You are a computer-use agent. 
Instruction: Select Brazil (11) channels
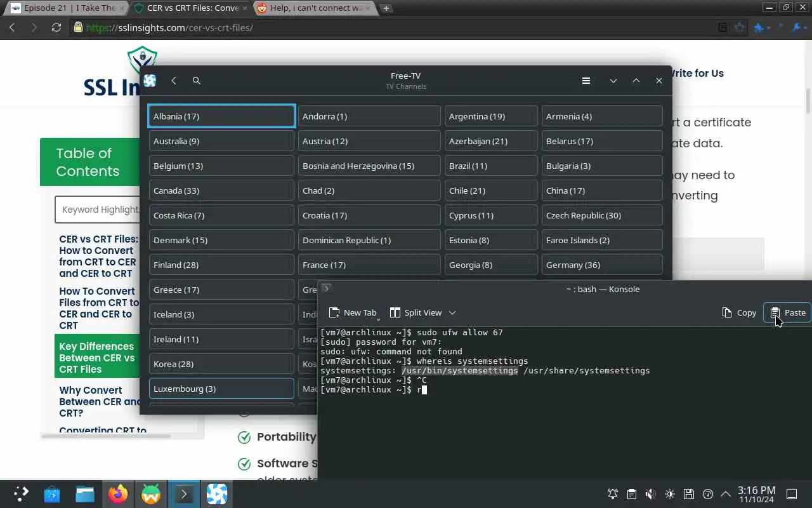(491, 166)
